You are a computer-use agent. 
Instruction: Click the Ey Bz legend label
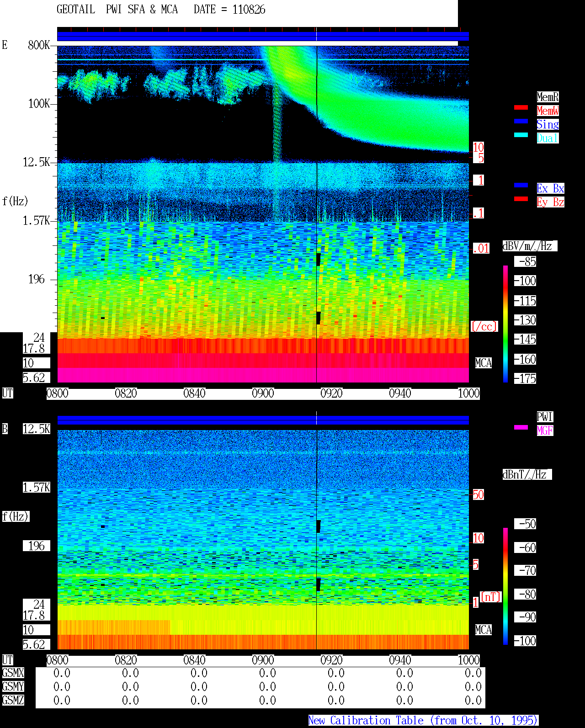550,202
